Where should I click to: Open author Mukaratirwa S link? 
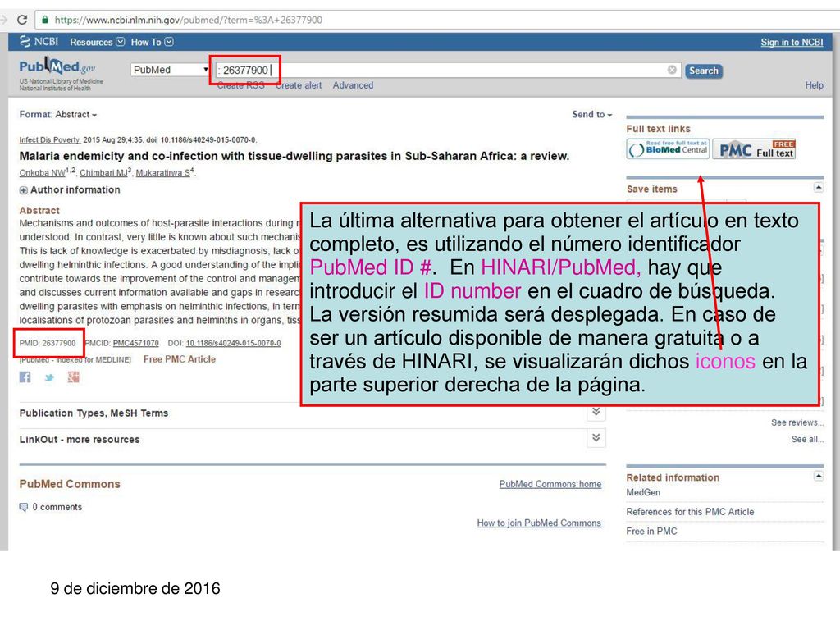pyautogui.click(x=162, y=173)
